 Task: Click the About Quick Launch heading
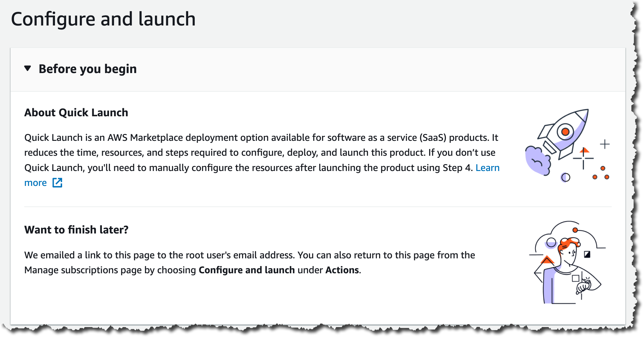(x=76, y=113)
